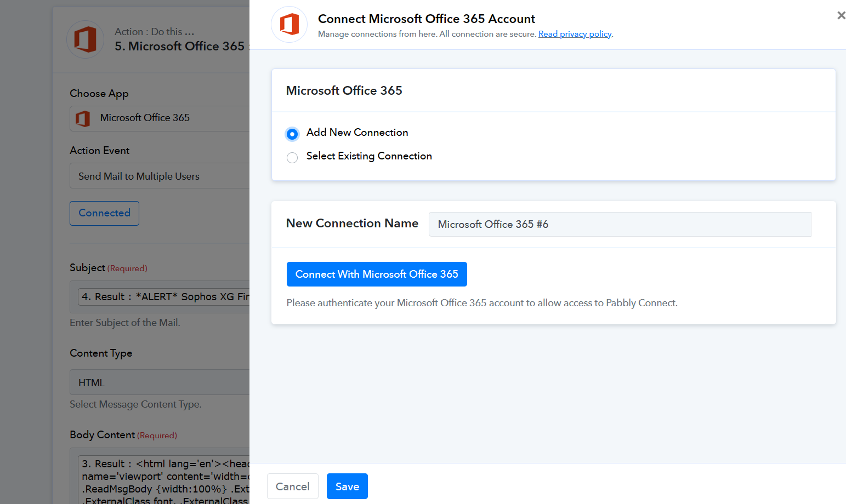Click the step title 5. Microsoft Office 365
Screen dimensions: 846x504
tap(179, 47)
